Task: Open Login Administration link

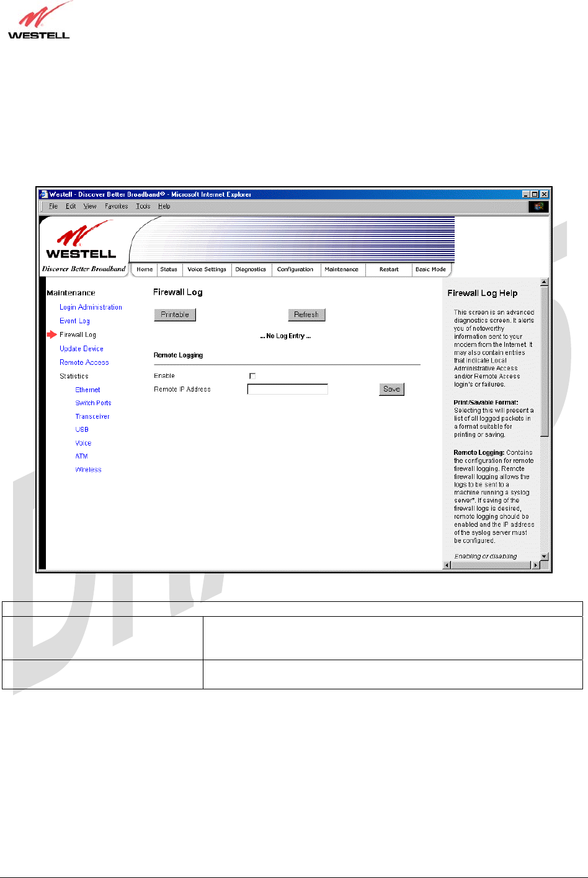Action: click(x=91, y=307)
